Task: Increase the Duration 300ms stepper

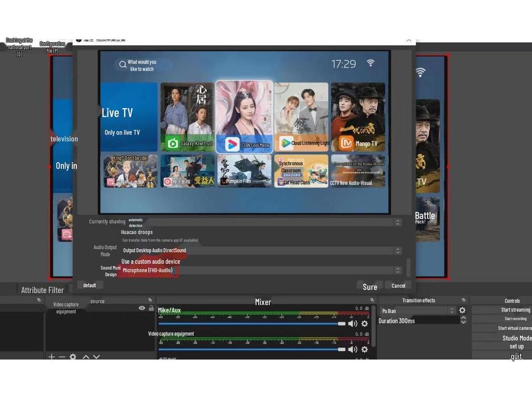Action: click(463, 318)
